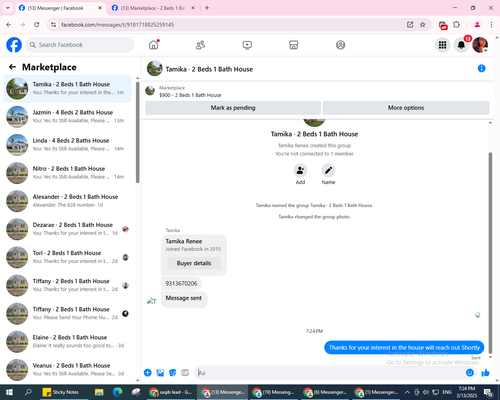
Task: Open Veanus - 2 Beds 1 Bath House chat
Action: (x=68, y=370)
